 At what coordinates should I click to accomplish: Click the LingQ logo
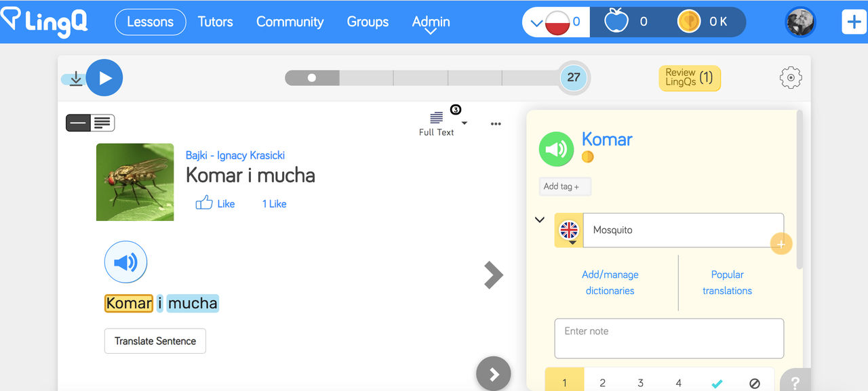coord(44,21)
